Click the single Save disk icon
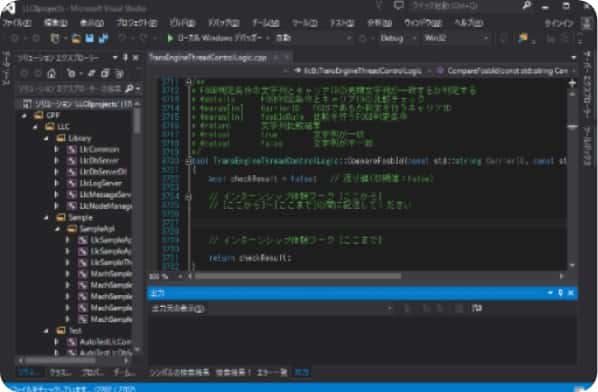 pos(90,38)
